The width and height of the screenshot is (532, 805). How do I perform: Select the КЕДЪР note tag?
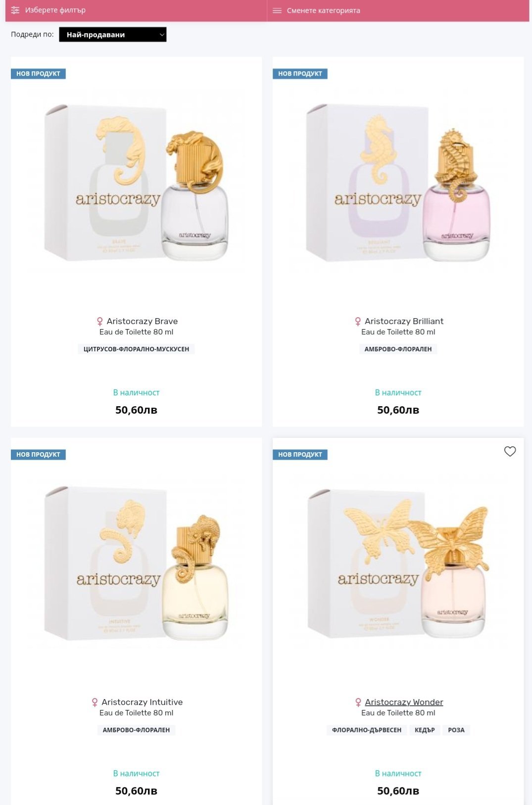coord(425,730)
